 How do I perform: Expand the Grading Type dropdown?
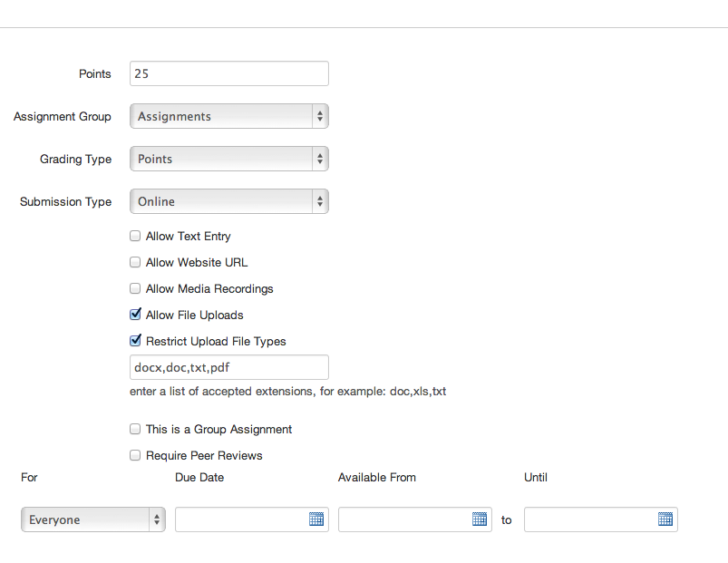[x=229, y=159]
